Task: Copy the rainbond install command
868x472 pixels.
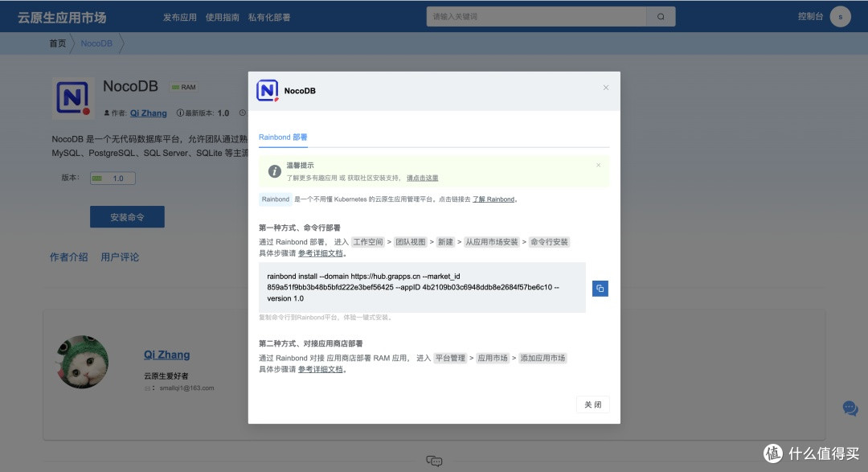Action: (x=600, y=288)
